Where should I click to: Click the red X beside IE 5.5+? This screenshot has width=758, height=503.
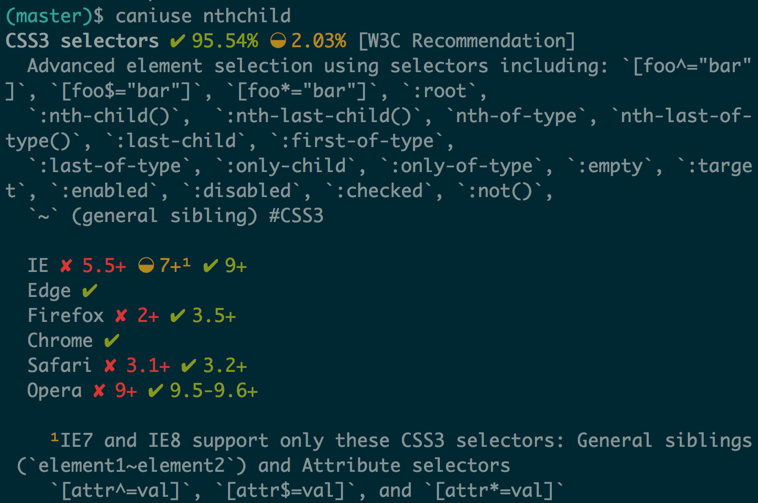(x=66, y=266)
